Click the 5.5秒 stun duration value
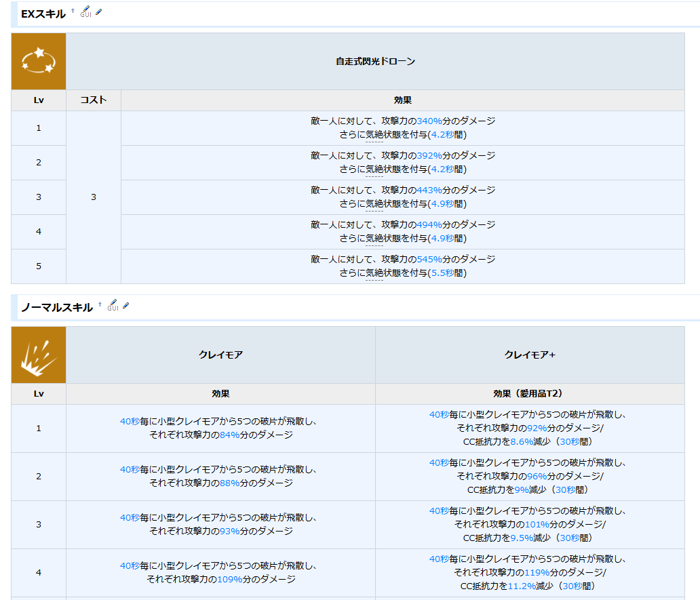Screen dimensions: 700x600 pos(442,273)
